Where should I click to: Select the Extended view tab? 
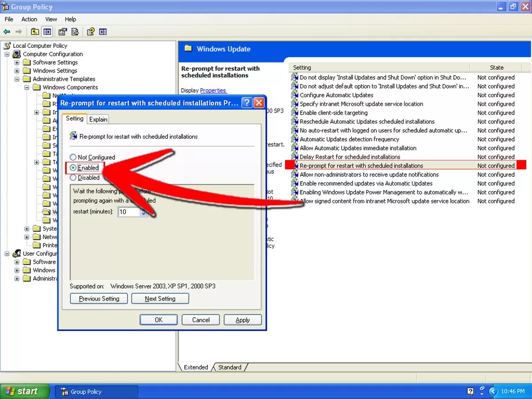pyautogui.click(x=196, y=367)
